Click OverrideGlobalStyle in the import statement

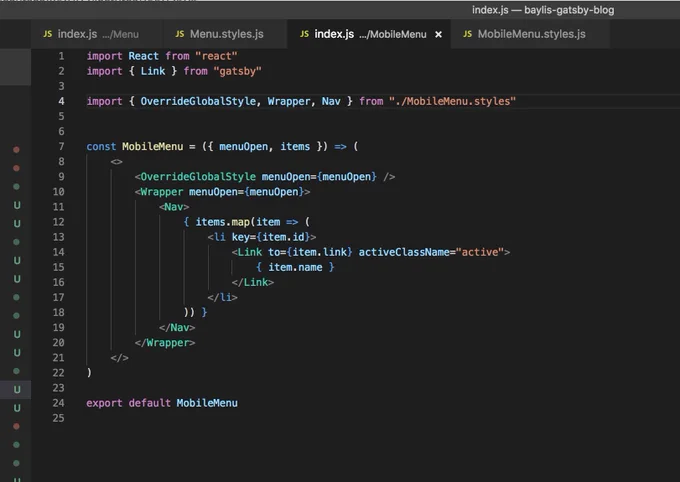pyautogui.click(x=200, y=101)
